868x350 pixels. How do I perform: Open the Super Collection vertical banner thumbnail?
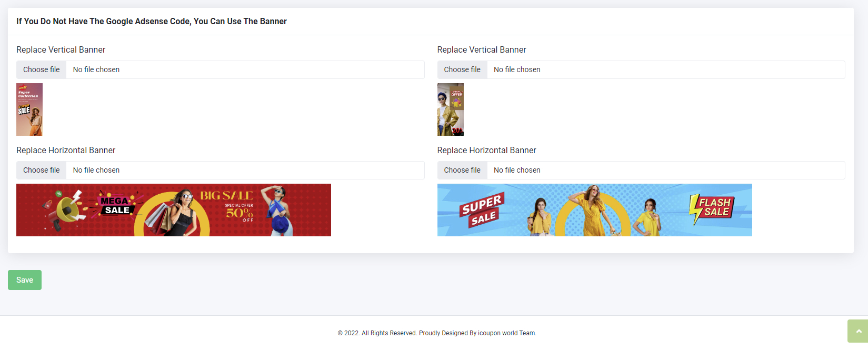29,109
